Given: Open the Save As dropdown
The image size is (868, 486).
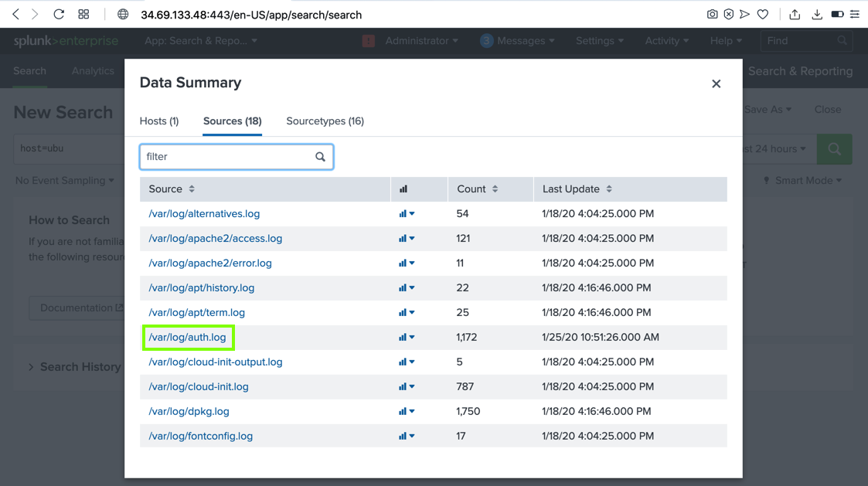Looking at the screenshot, I should [x=768, y=110].
